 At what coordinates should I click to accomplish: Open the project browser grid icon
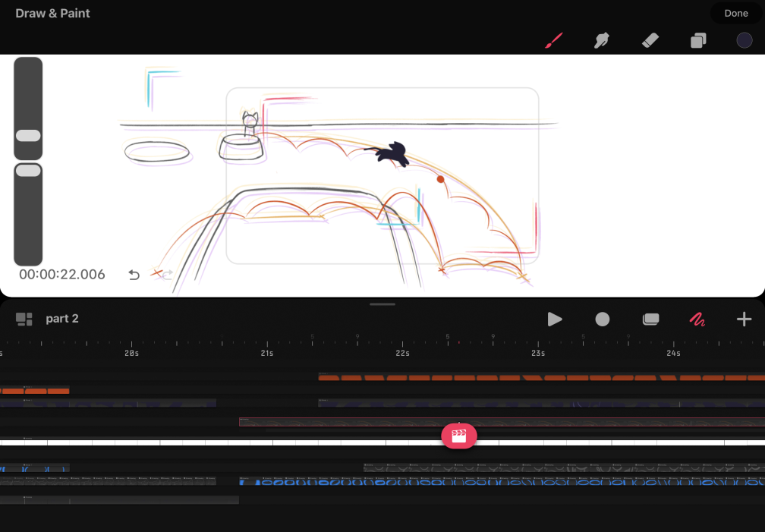tap(24, 320)
